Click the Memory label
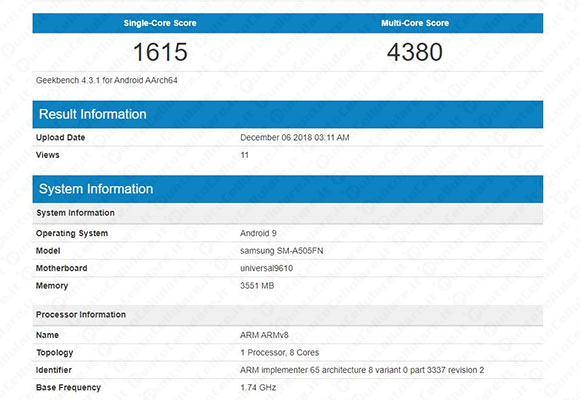Screen dimensions: 580x400 (x=52, y=286)
